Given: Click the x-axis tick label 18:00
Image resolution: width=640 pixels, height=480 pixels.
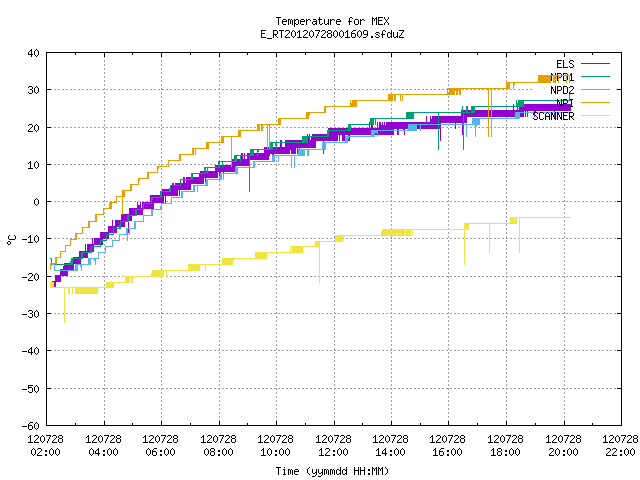Looking at the screenshot, I should [506, 452].
